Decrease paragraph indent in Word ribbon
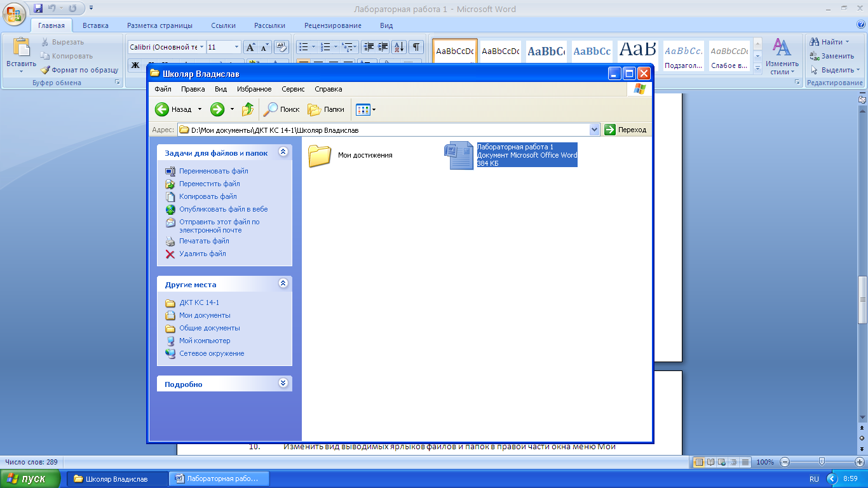868x488 pixels. pos(369,47)
